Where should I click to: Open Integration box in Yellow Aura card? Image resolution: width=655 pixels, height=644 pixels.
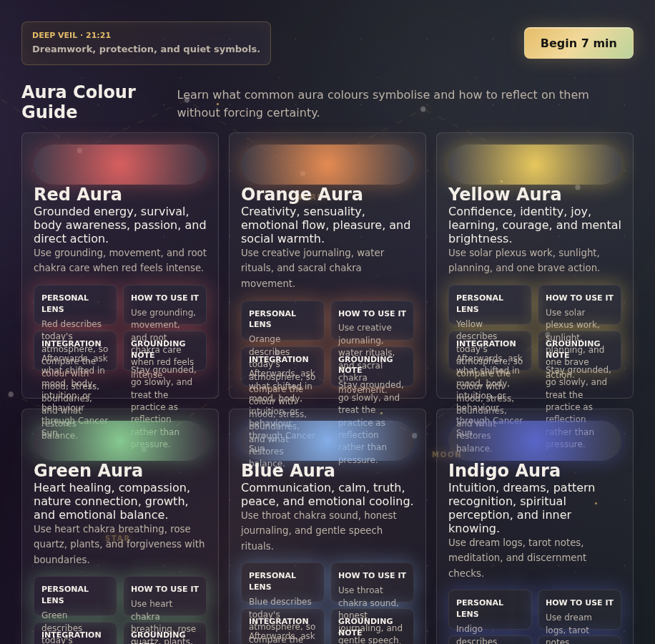(490, 351)
